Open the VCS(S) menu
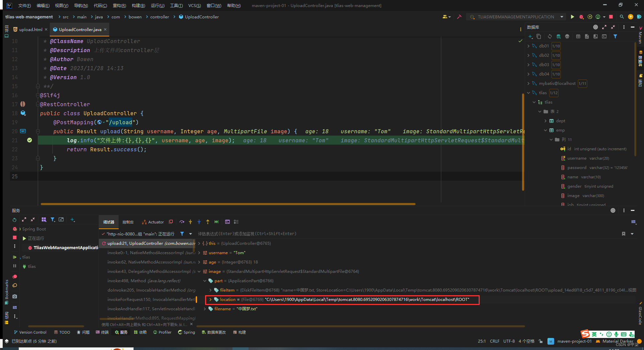 point(194,5)
